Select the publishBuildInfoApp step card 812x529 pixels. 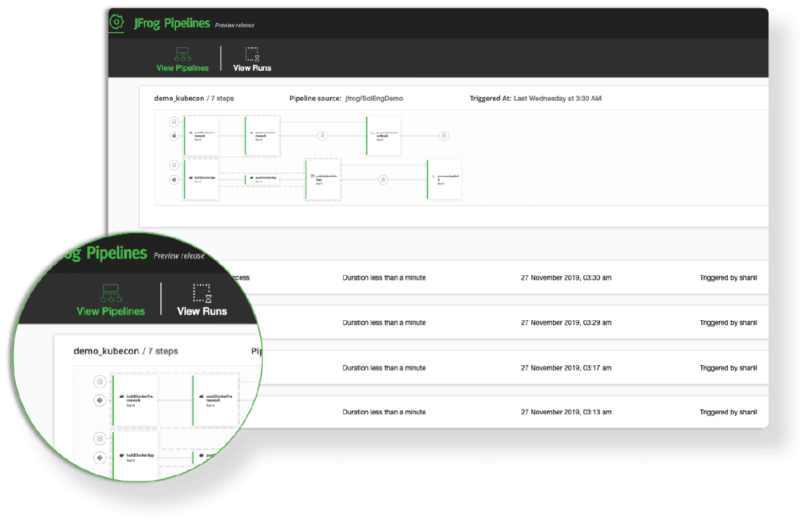click(x=323, y=179)
